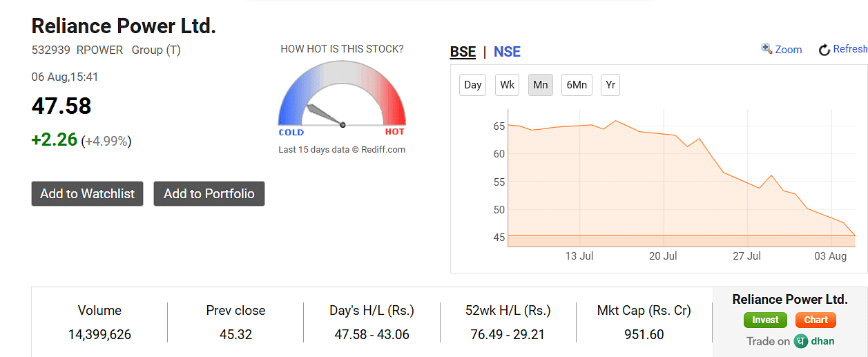Click the Refresh arrow icon

pyautogui.click(x=824, y=50)
